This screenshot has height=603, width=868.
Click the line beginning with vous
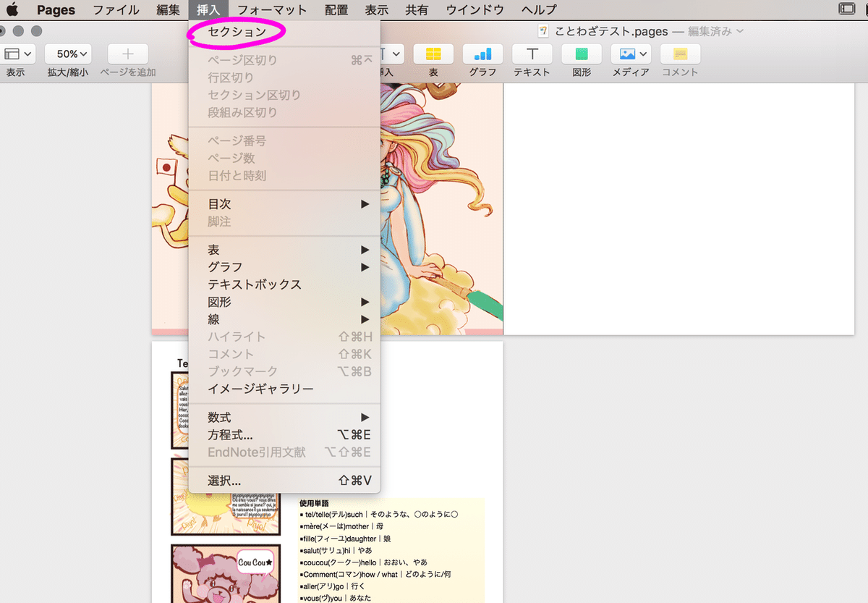[x=333, y=598]
